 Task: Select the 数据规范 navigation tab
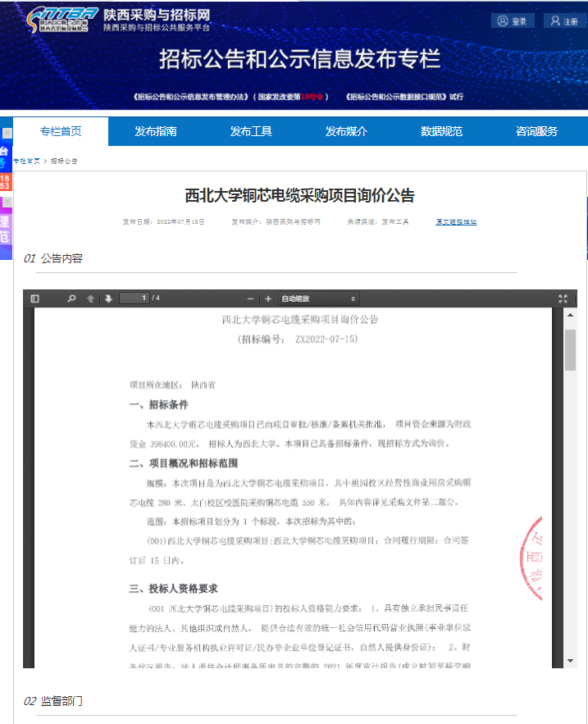(441, 131)
